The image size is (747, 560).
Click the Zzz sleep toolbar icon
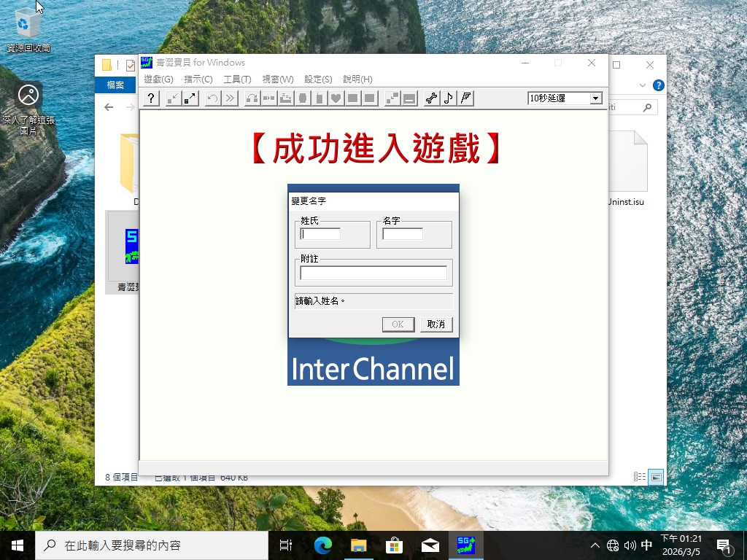pos(286,98)
